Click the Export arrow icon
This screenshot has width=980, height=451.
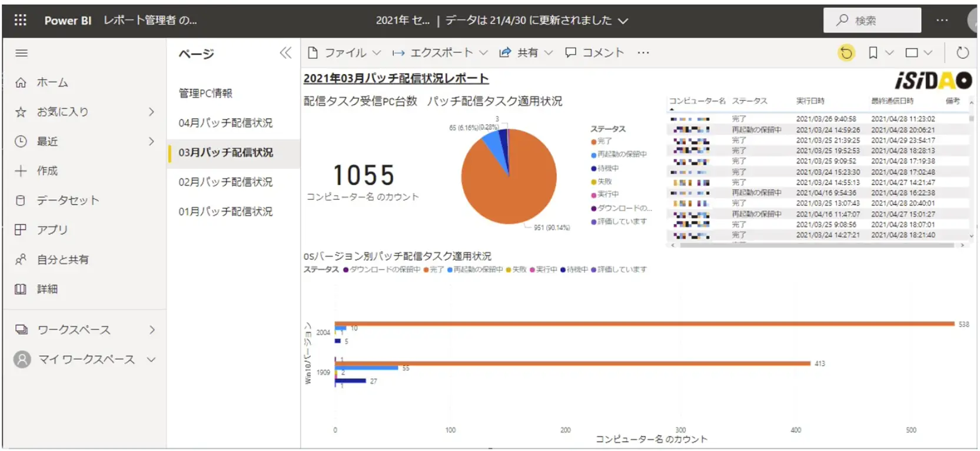pos(398,53)
